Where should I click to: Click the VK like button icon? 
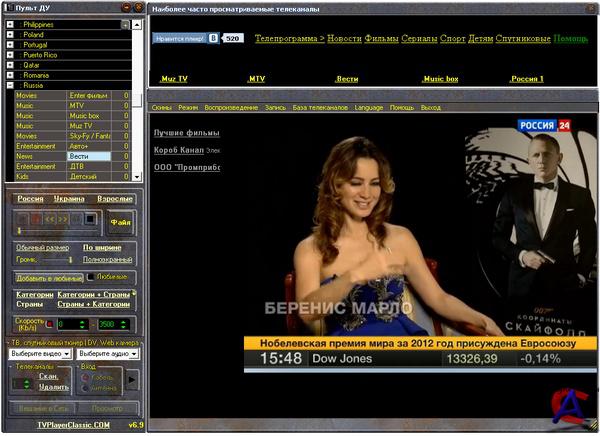tap(212, 38)
